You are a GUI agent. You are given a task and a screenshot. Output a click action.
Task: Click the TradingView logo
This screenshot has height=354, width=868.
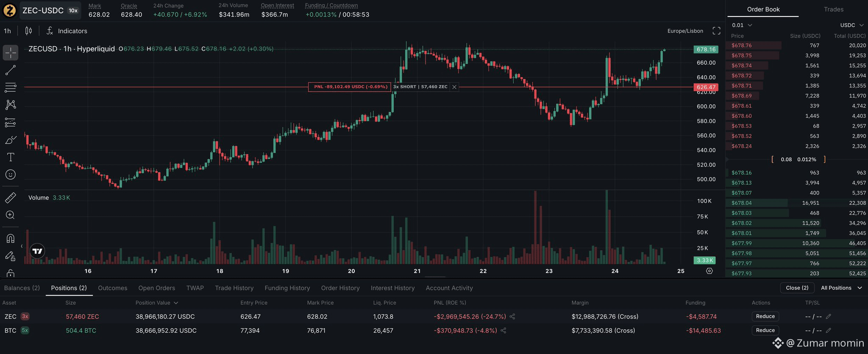coord(38,251)
